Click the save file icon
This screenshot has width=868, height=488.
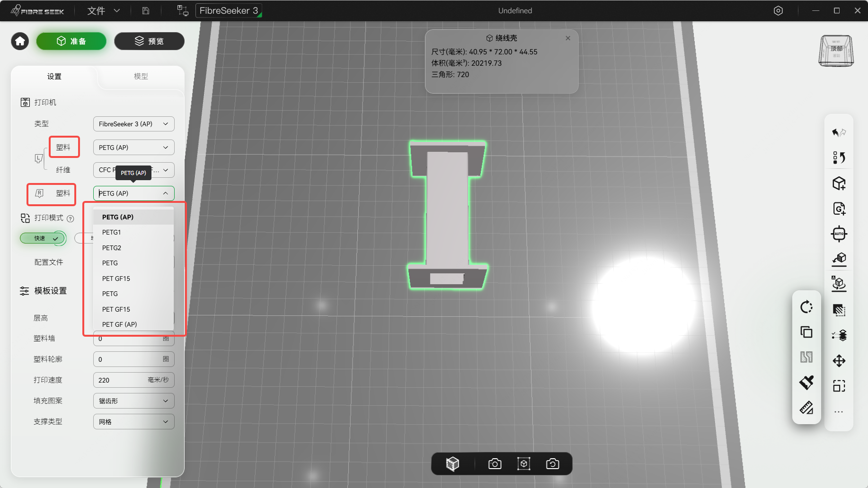(x=146, y=10)
